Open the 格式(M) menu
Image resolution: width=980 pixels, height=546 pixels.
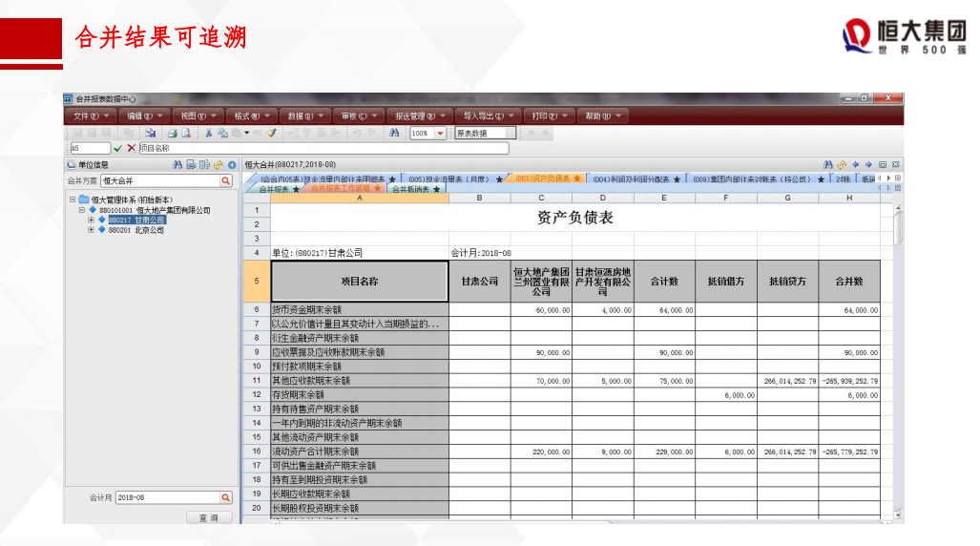click(252, 115)
